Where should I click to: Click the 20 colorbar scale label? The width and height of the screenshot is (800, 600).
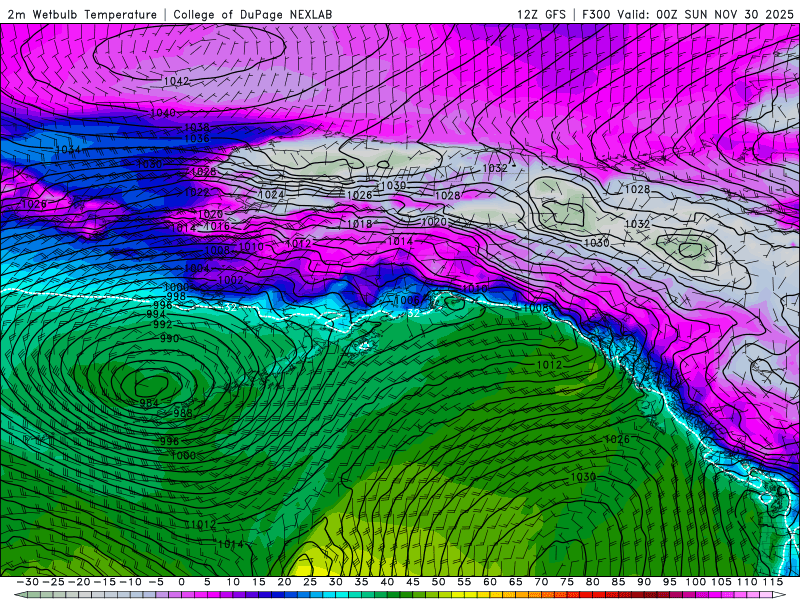point(284,582)
